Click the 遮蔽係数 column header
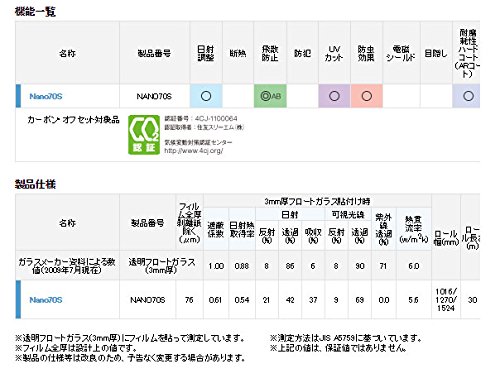 pyautogui.click(x=215, y=229)
